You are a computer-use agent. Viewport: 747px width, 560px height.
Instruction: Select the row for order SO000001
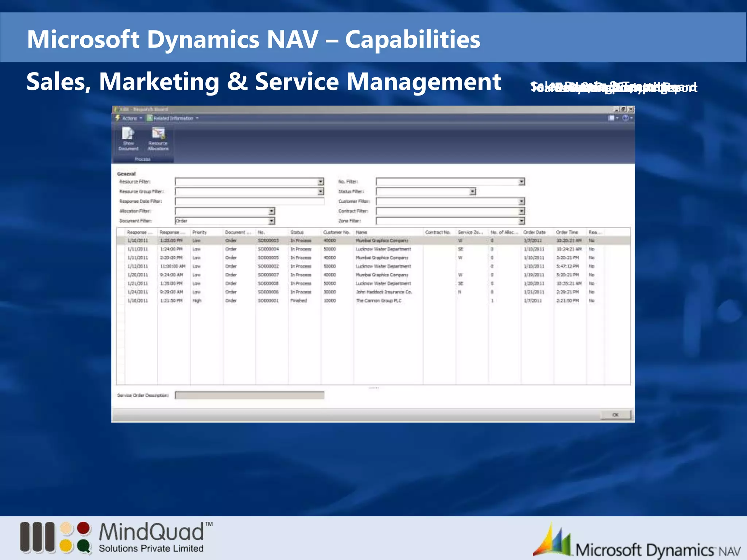[x=268, y=301]
